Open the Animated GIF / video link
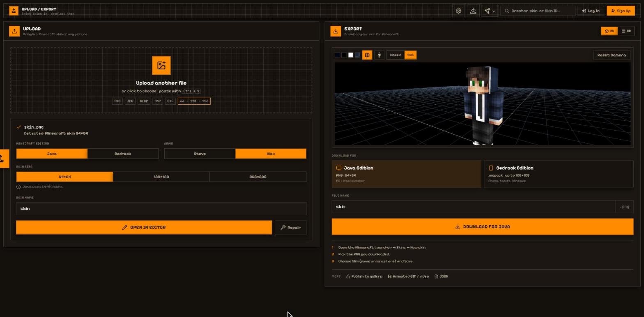Viewport: 644px width, 317px height. click(x=408, y=276)
